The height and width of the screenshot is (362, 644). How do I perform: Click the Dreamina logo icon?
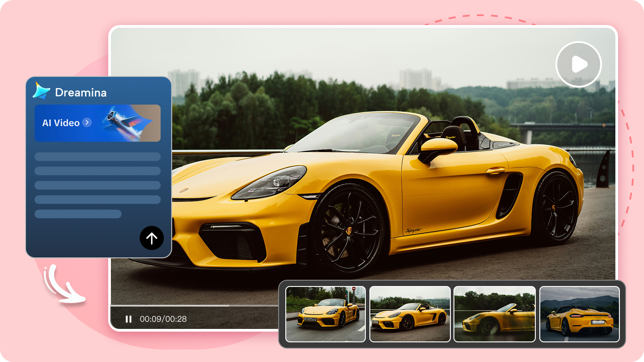tap(42, 91)
